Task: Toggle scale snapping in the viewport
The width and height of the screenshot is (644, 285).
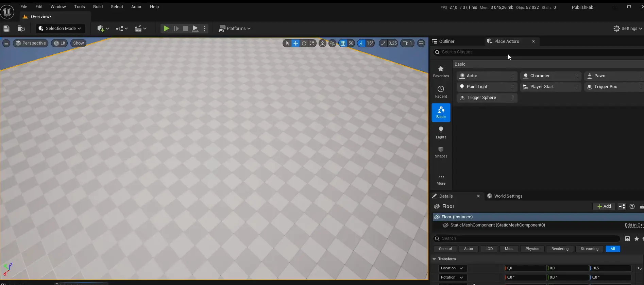Action: [384, 43]
